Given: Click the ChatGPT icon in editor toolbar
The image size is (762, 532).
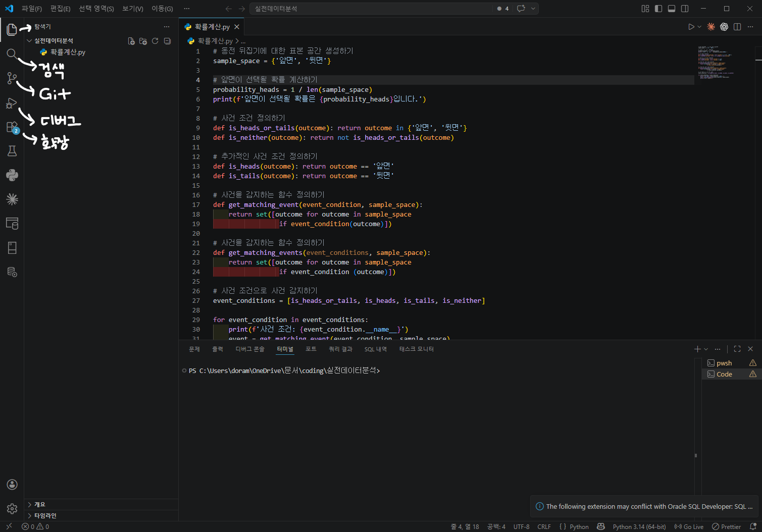Looking at the screenshot, I should coord(724,27).
